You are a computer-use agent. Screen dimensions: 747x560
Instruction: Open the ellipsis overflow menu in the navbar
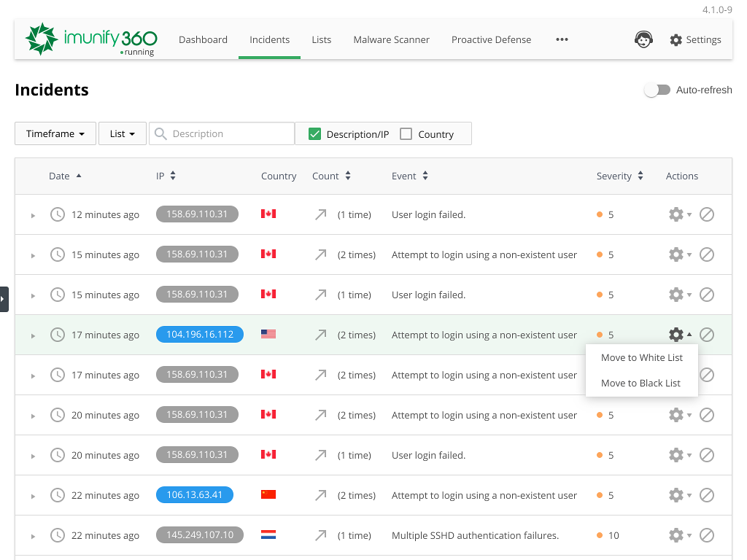point(562,39)
